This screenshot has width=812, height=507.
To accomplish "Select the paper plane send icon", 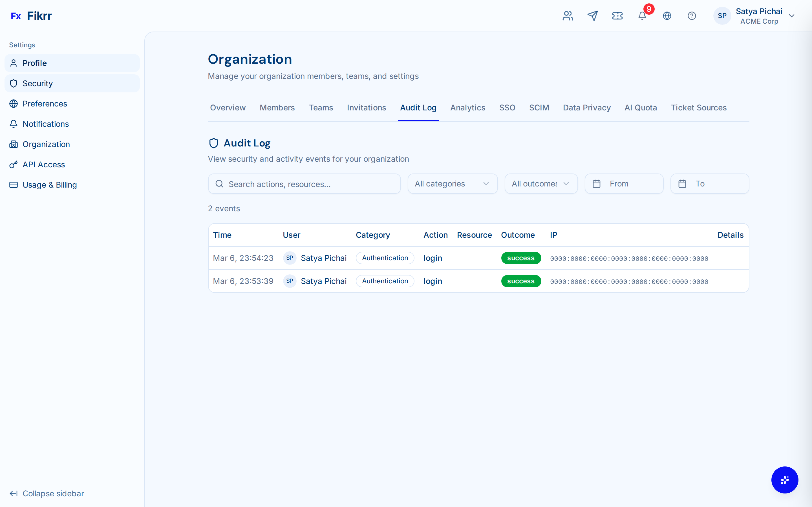I will click(592, 16).
